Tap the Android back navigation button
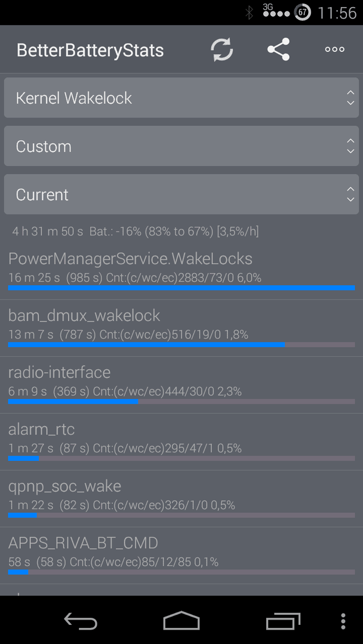 [81, 621]
